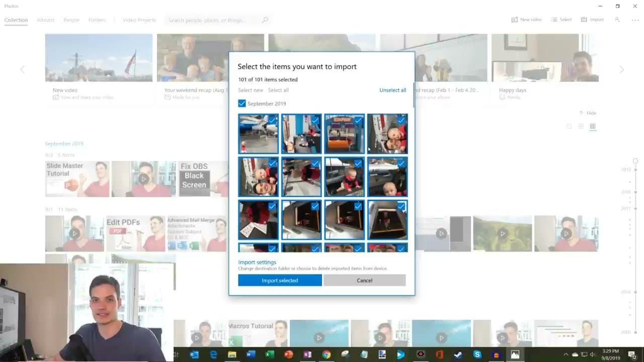Click the import dialog vertical scrollbar
Screen dimensions: 644x362
(414, 96)
